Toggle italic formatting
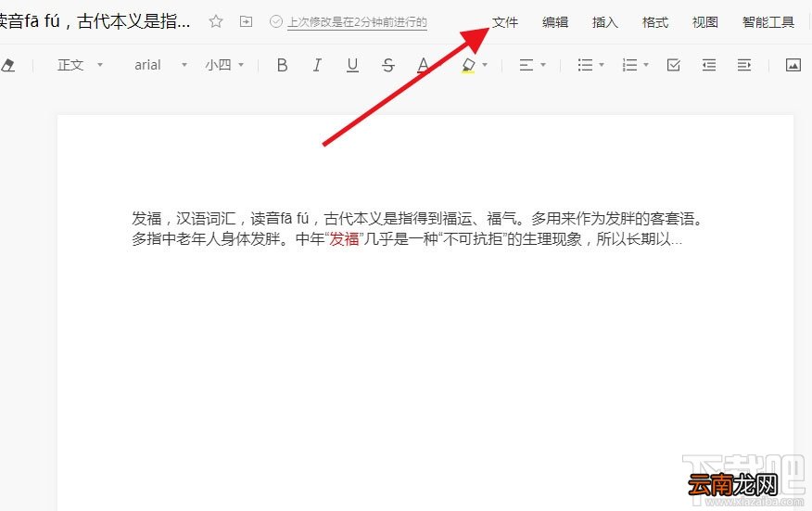Screen dimensions: 812x511 [317, 65]
